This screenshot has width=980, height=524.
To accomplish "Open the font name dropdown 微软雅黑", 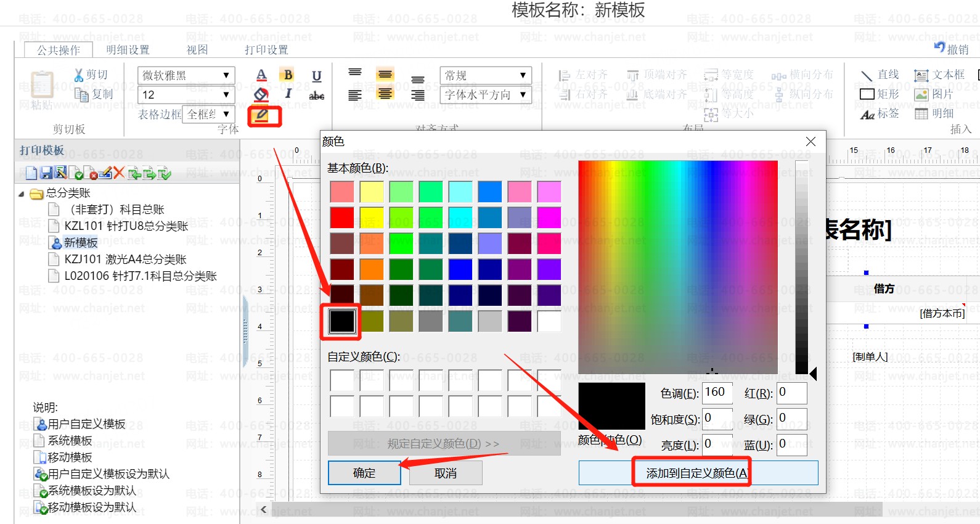I will 186,75.
